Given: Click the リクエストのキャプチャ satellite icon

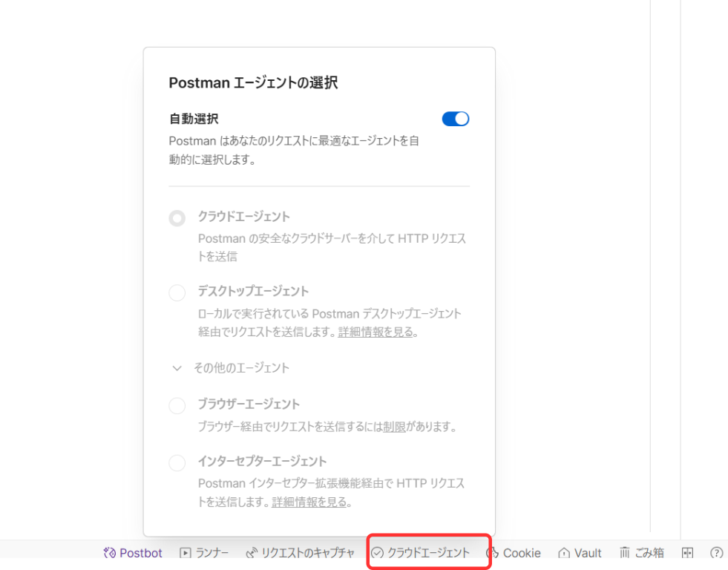Looking at the screenshot, I should pyautogui.click(x=251, y=553).
